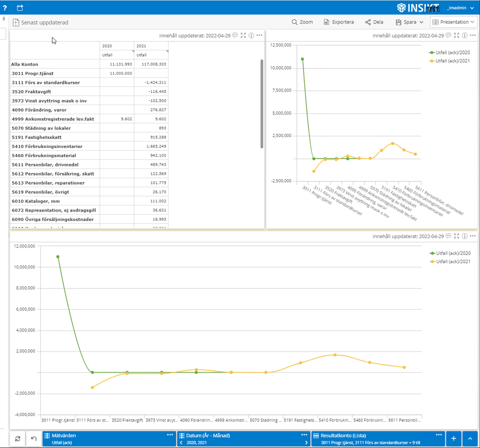The height and width of the screenshot is (448, 480).
Task: Select the 2020 column header in the table
Action: (117, 46)
